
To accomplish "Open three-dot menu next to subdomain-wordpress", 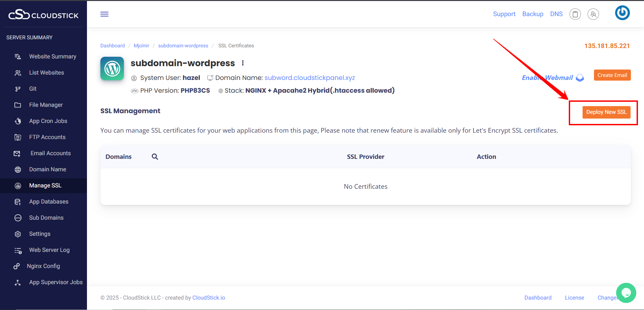I will coord(243,63).
